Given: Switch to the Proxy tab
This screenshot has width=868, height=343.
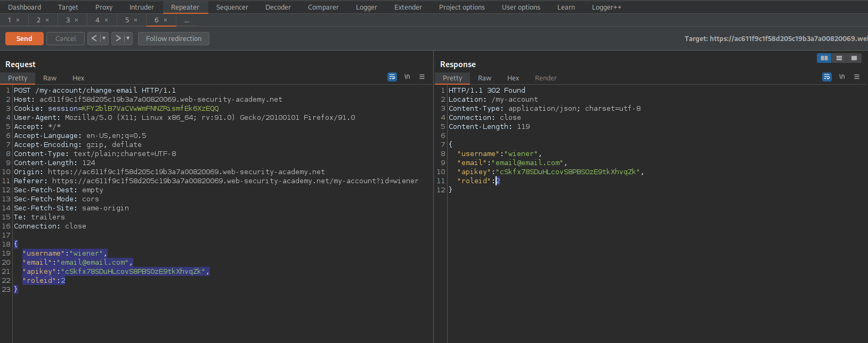Looking at the screenshot, I should [104, 7].
